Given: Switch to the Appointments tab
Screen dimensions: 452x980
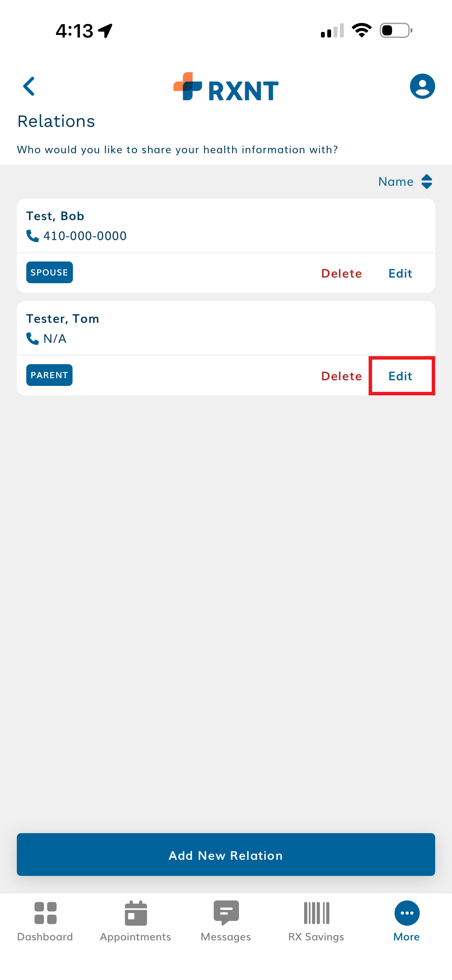Looking at the screenshot, I should (x=136, y=920).
